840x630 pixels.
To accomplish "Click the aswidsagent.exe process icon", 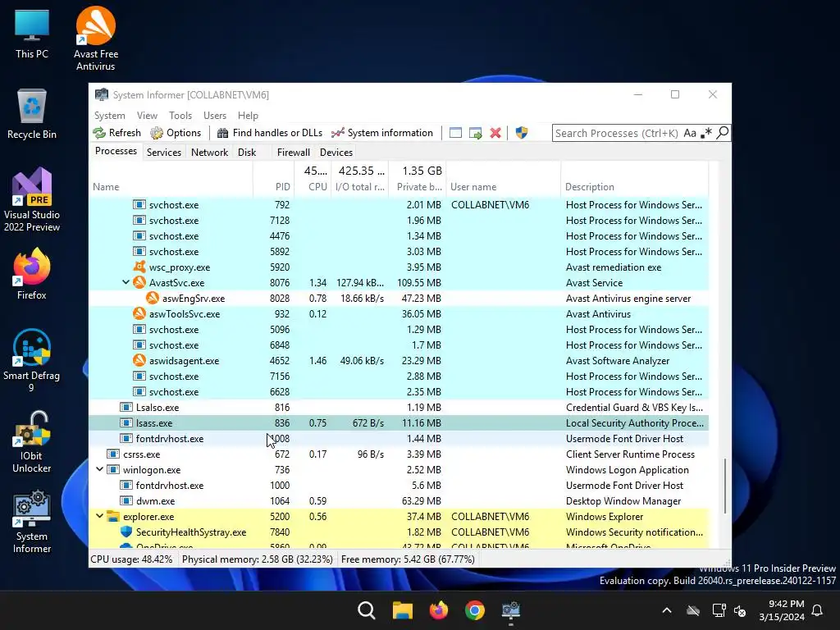I will [x=139, y=361].
